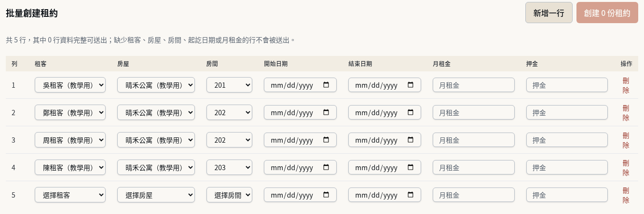The image size is (644, 214).
Task: Open calendar picker for row 2 start date
Action: pyautogui.click(x=326, y=112)
